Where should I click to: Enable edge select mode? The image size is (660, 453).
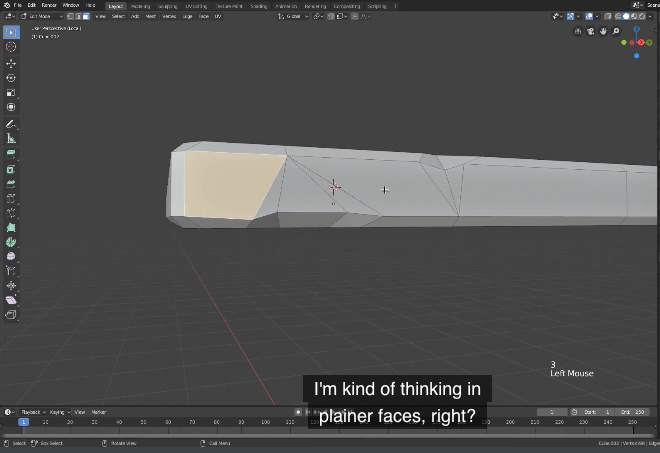pos(78,16)
